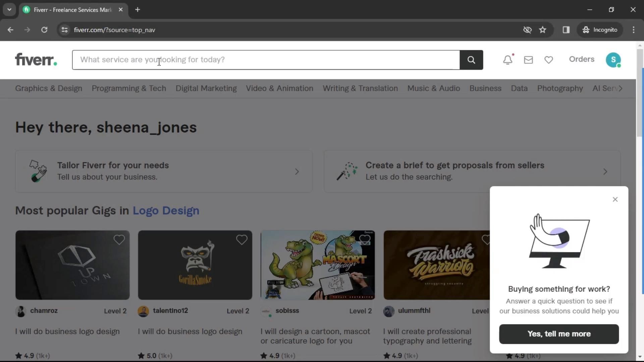Open Chrome side panel icon
The width and height of the screenshot is (644, 362).
click(x=566, y=30)
